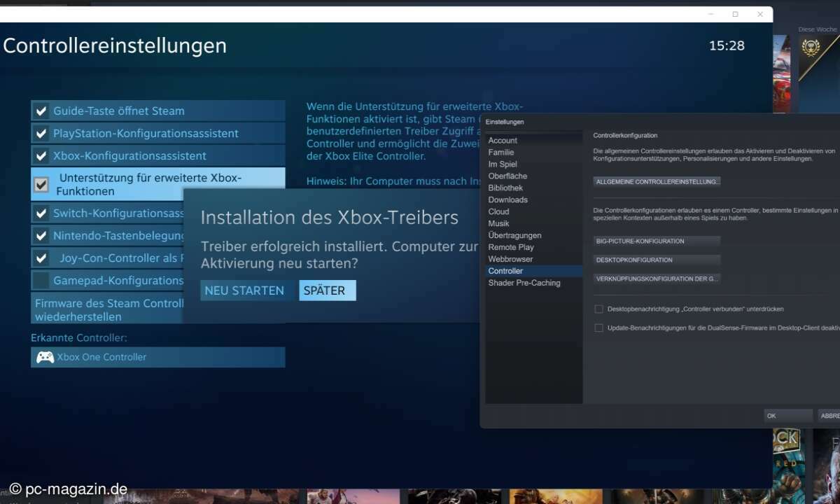840x504 pixels.
Task: Select the Xbox One Controller entry
Action: pyautogui.click(x=158, y=357)
